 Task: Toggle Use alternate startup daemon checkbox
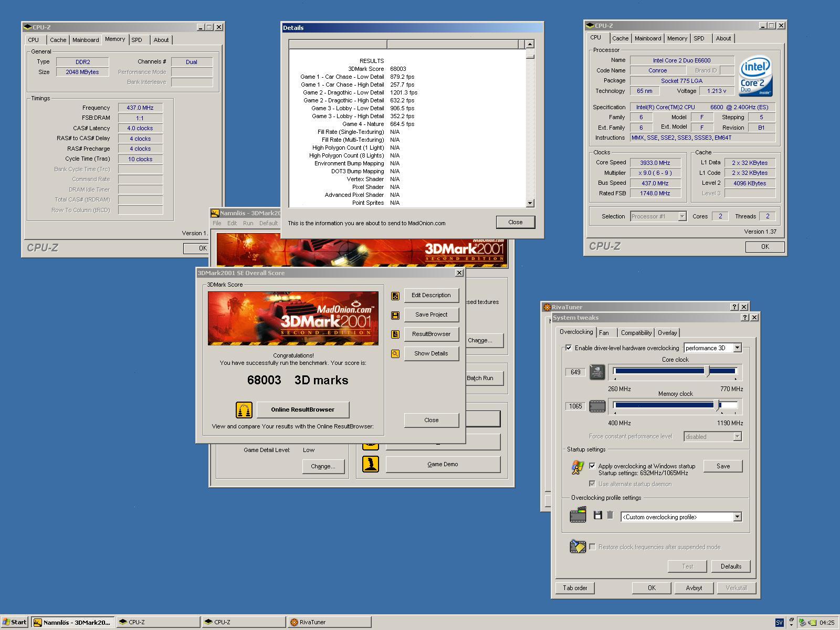[x=592, y=484]
